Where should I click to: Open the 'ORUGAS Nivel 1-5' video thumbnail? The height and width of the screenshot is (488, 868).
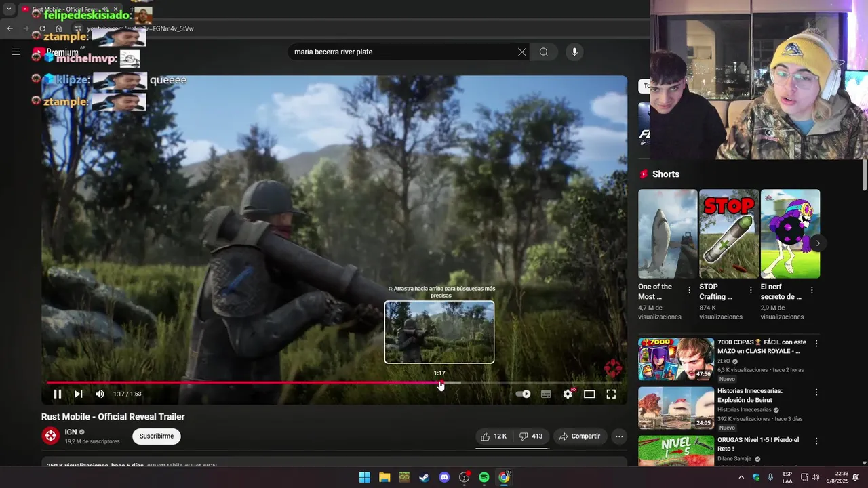(x=676, y=451)
